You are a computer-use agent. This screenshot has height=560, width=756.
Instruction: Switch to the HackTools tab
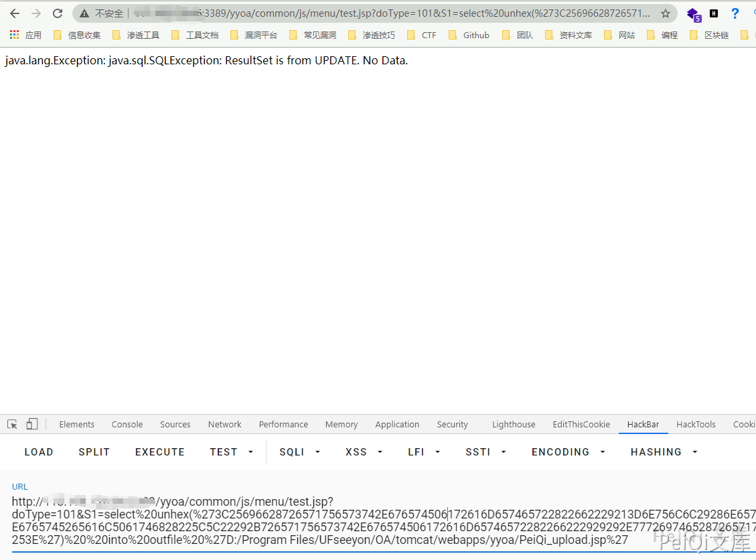coord(696,425)
